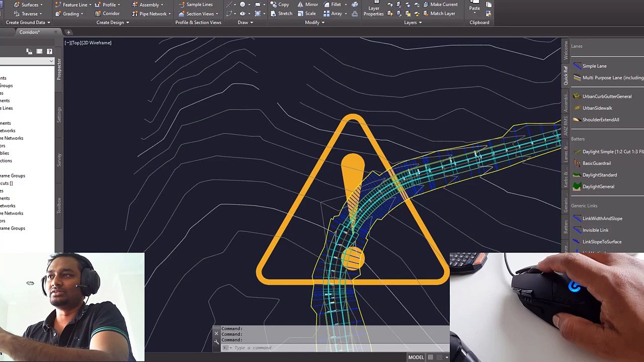Viewport: 644px width, 362px height.
Task: Select the Stretch tool
Action: [x=281, y=14]
